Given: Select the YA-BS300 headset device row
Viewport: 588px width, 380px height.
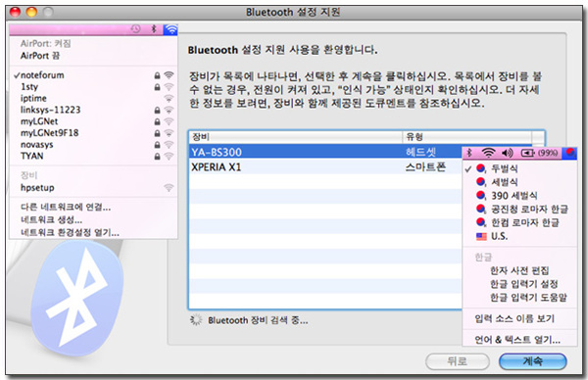Looking at the screenshot, I should pyautogui.click(x=325, y=152).
